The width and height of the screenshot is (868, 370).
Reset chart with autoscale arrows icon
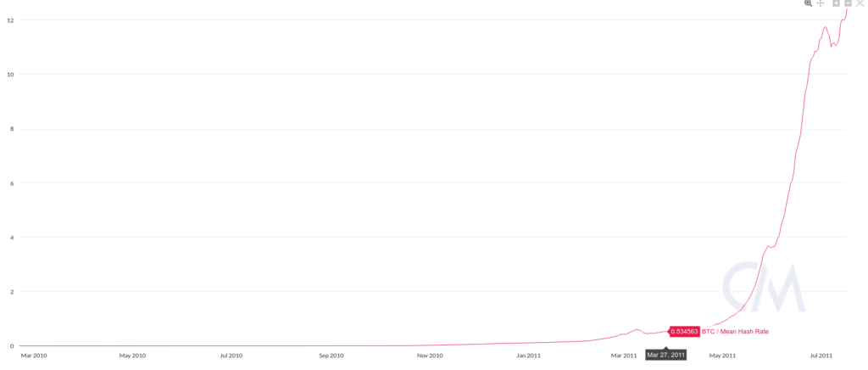point(860,3)
